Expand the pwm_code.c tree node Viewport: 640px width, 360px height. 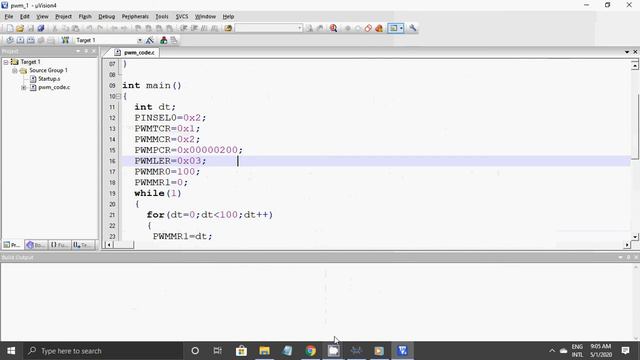click(x=24, y=88)
